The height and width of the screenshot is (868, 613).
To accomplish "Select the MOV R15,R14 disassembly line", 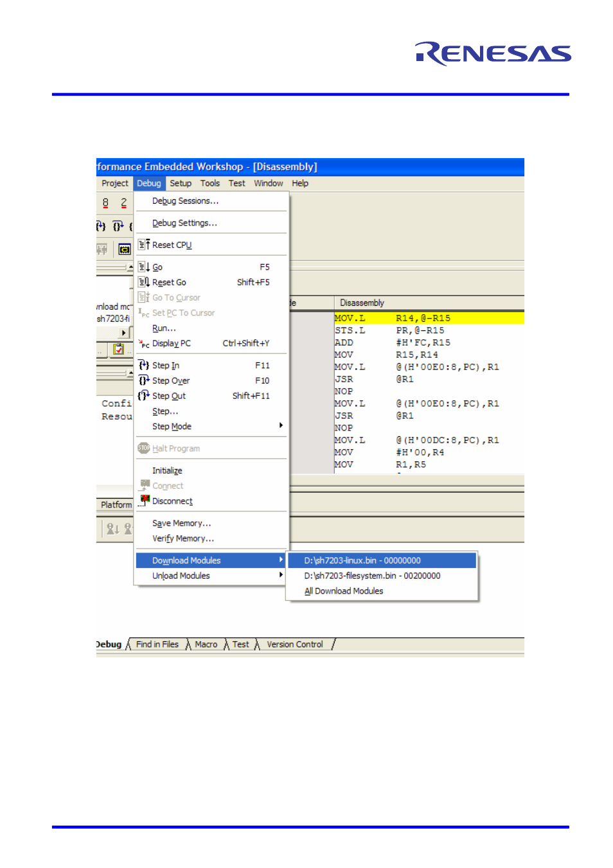I will tap(429, 355).
